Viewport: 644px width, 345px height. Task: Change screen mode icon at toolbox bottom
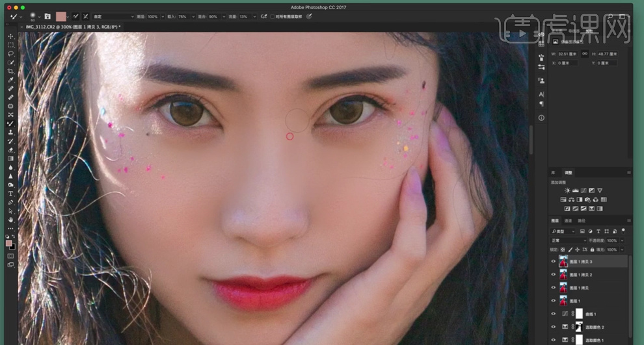coord(10,265)
